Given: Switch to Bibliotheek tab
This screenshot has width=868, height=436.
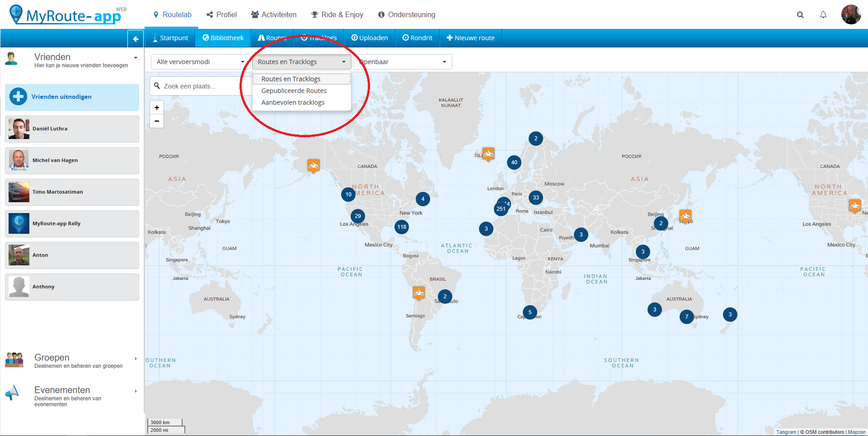Looking at the screenshot, I should (x=223, y=38).
